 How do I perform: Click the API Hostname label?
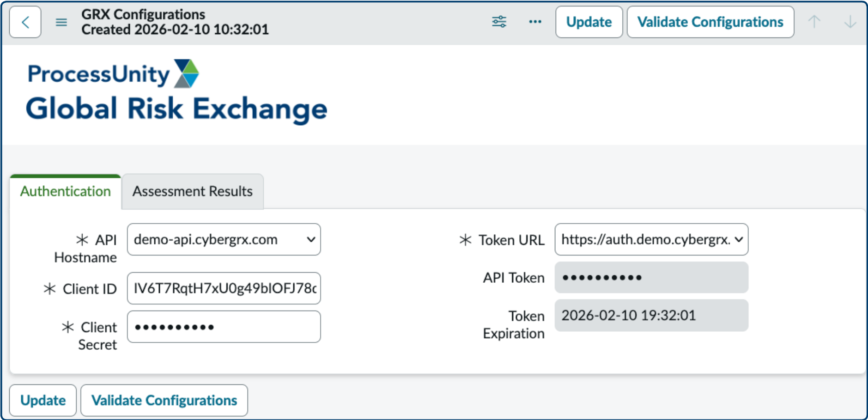pos(85,249)
